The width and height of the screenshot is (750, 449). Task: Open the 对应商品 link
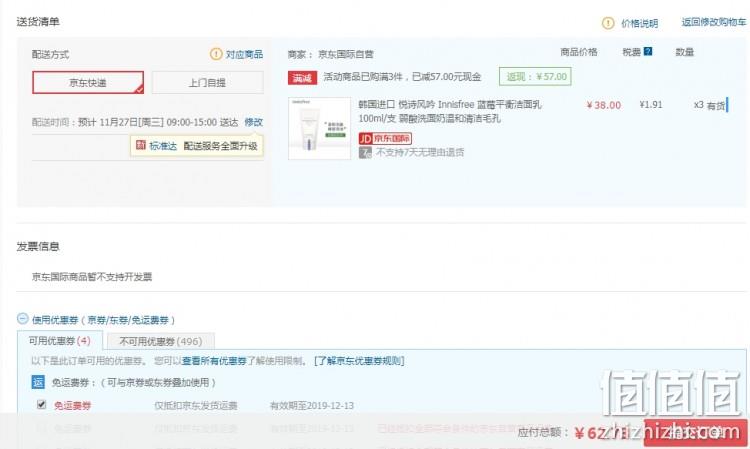[244, 55]
